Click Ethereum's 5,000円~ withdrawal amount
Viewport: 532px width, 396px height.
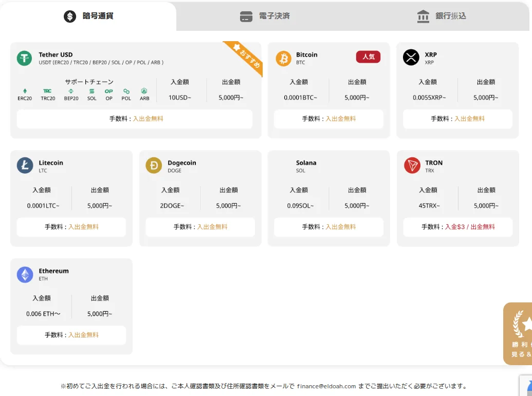tap(100, 314)
